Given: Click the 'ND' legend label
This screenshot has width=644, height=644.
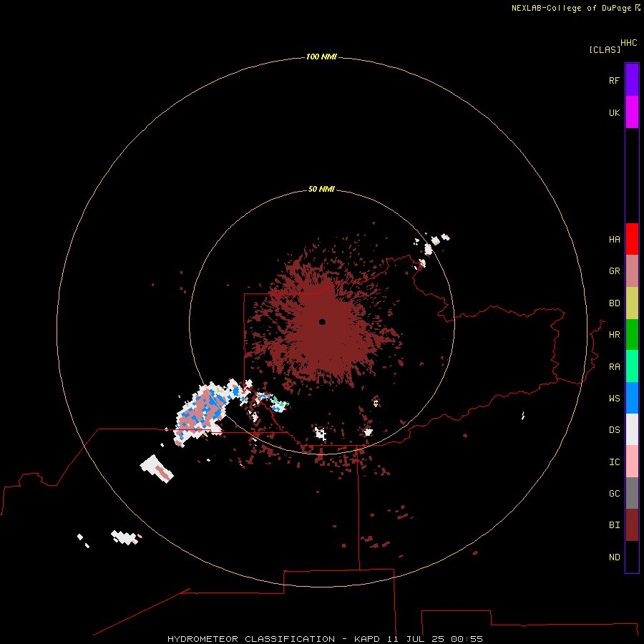Looking at the screenshot, I should [x=614, y=557].
